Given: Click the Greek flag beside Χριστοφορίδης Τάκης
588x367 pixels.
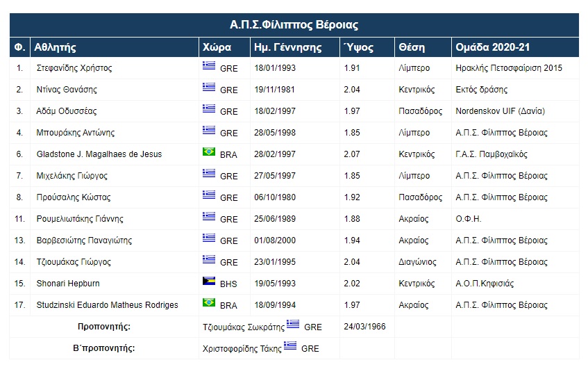Looking at the screenshot, I should tap(289, 346).
